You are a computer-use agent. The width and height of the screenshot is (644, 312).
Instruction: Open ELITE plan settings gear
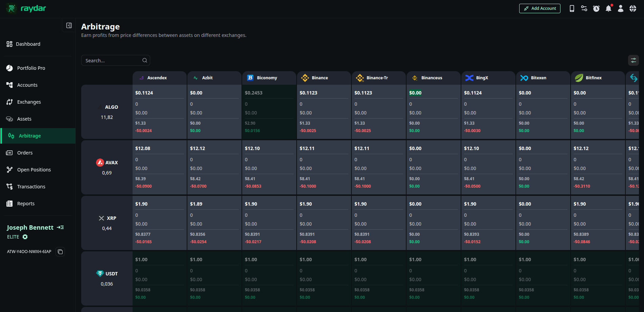(x=25, y=237)
